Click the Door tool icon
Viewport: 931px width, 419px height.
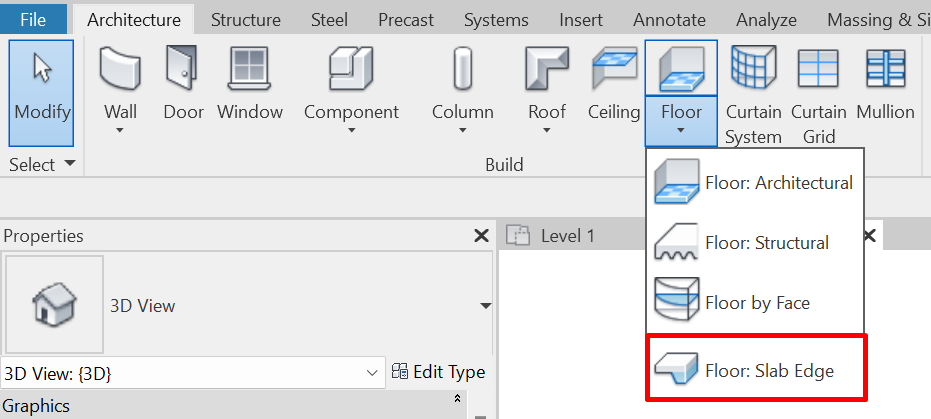coord(183,68)
